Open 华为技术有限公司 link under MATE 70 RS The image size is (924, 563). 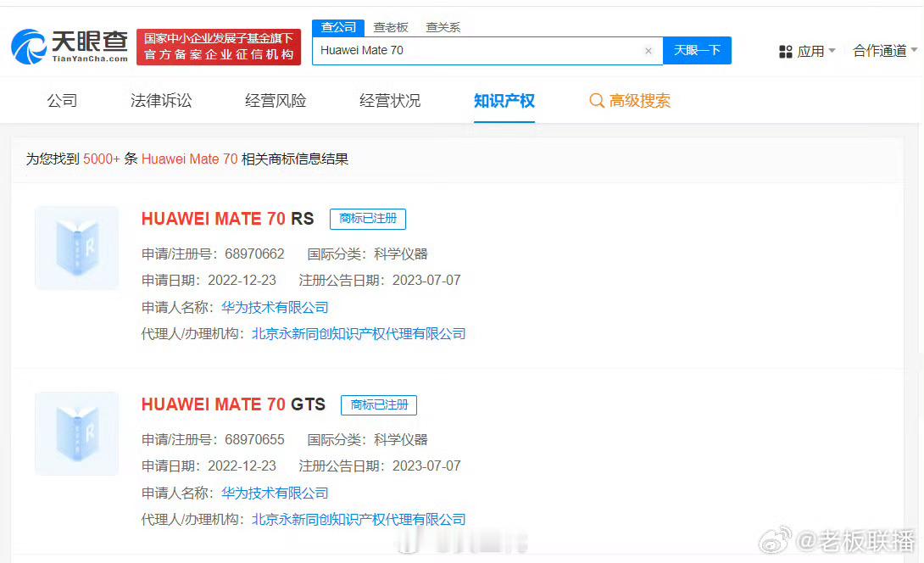click(275, 307)
